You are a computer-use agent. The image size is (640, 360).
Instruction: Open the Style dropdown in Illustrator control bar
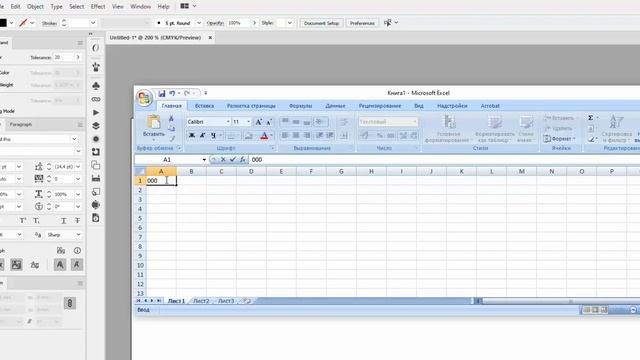coord(289,23)
